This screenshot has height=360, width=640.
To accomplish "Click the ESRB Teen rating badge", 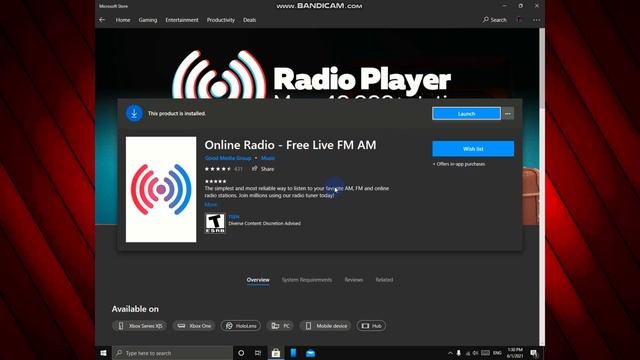I will pyautogui.click(x=215, y=223).
